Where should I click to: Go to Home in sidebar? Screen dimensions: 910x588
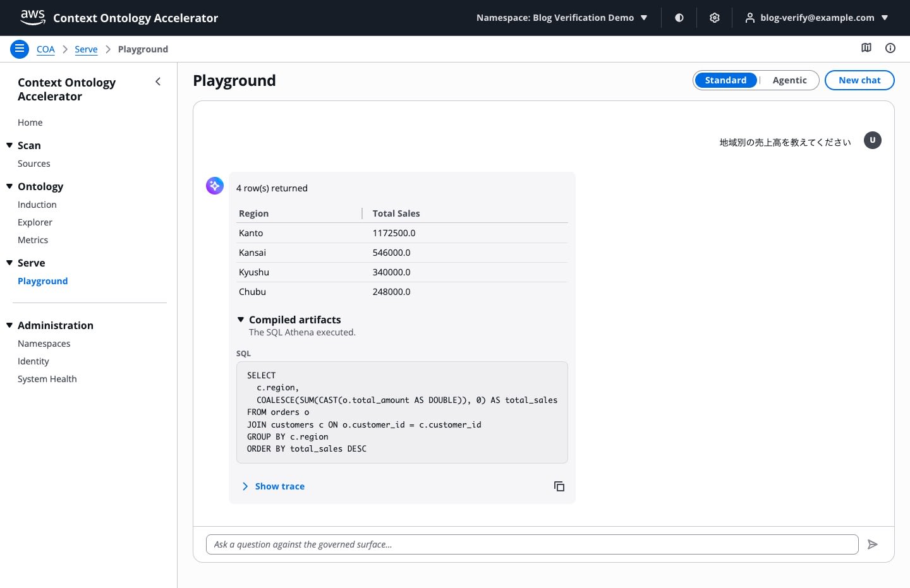[30, 123]
